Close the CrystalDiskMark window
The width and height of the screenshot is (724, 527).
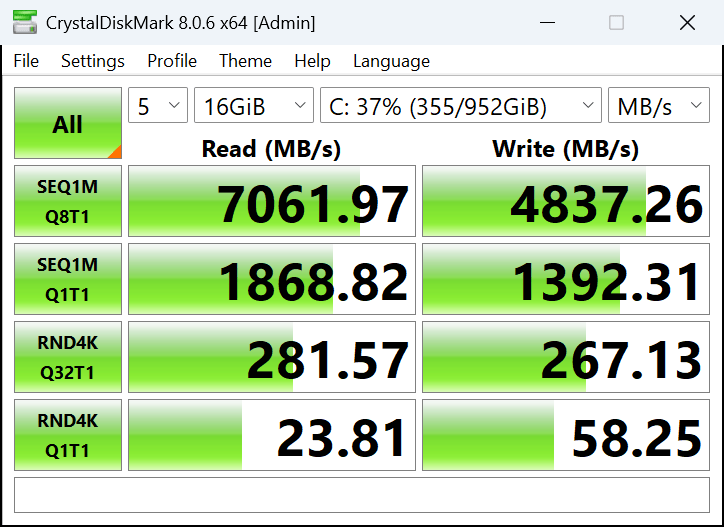688,22
